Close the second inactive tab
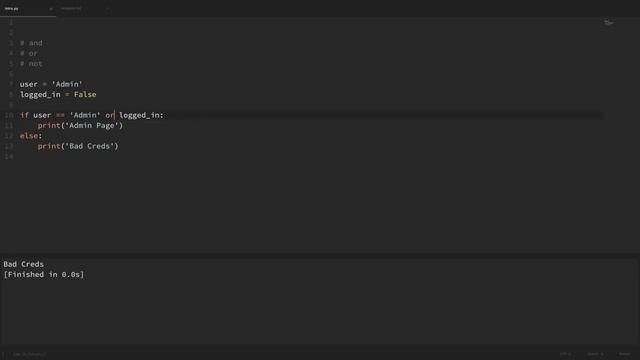This screenshot has height=360, width=640. [107, 9]
